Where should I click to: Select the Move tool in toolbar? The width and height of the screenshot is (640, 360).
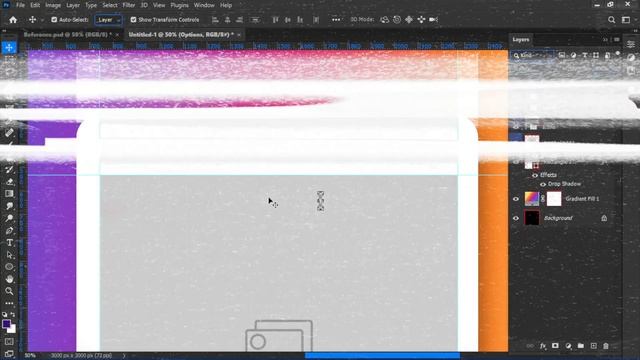point(9,48)
